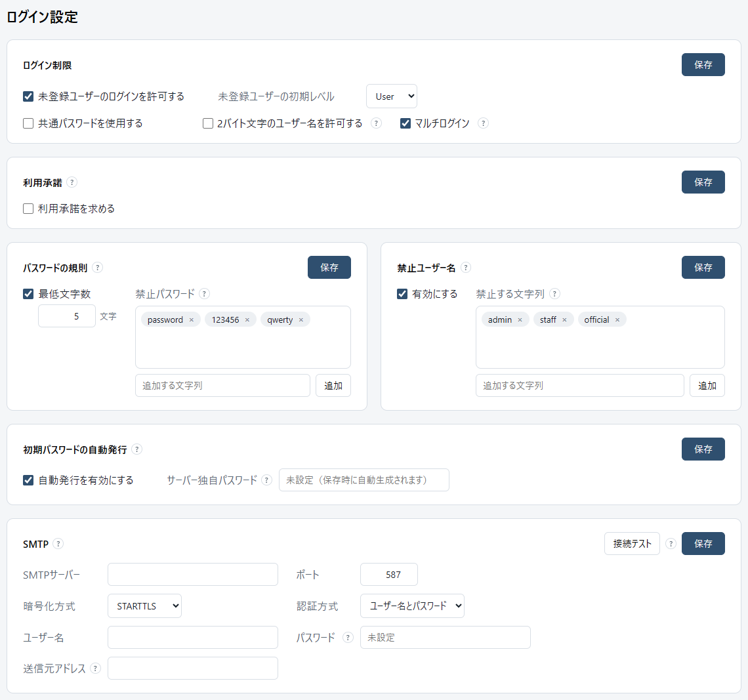
Task: Show help for パスワードの規則 heading
Action: coord(97,268)
